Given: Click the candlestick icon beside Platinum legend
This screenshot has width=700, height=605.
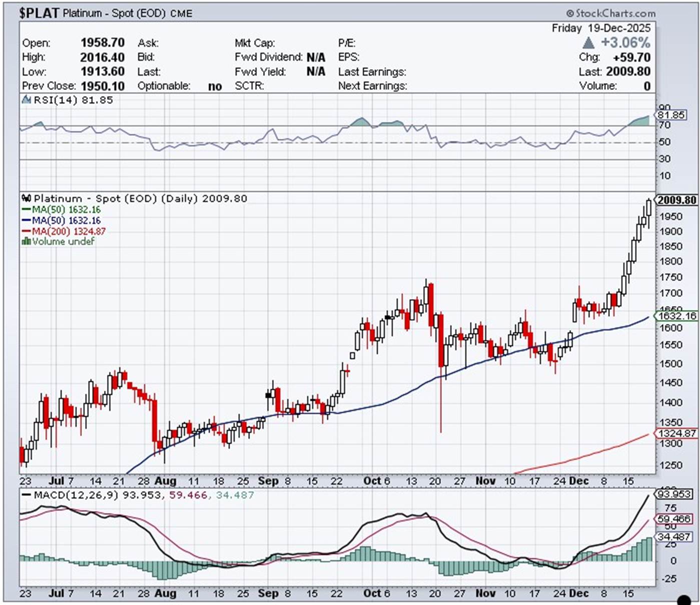Looking at the screenshot, I should point(27,198).
